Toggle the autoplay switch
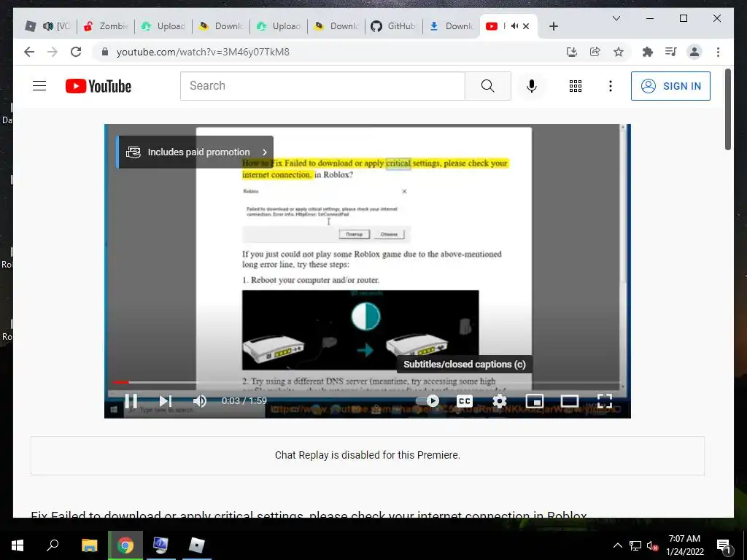 [427, 401]
